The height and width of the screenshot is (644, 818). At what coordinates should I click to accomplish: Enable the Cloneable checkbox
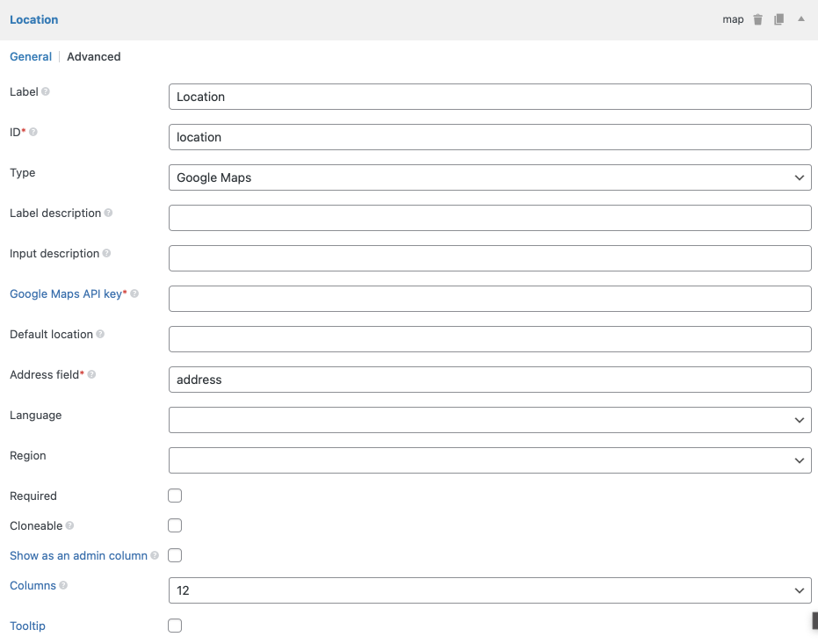coord(175,525)
